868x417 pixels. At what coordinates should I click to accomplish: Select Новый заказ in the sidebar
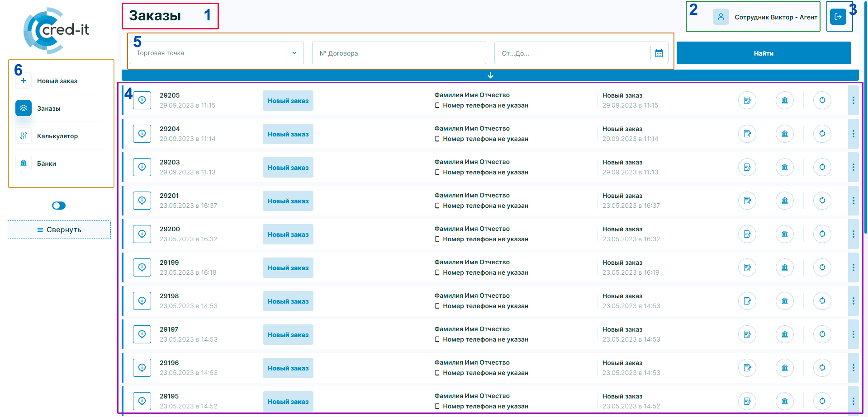[23, 80]
